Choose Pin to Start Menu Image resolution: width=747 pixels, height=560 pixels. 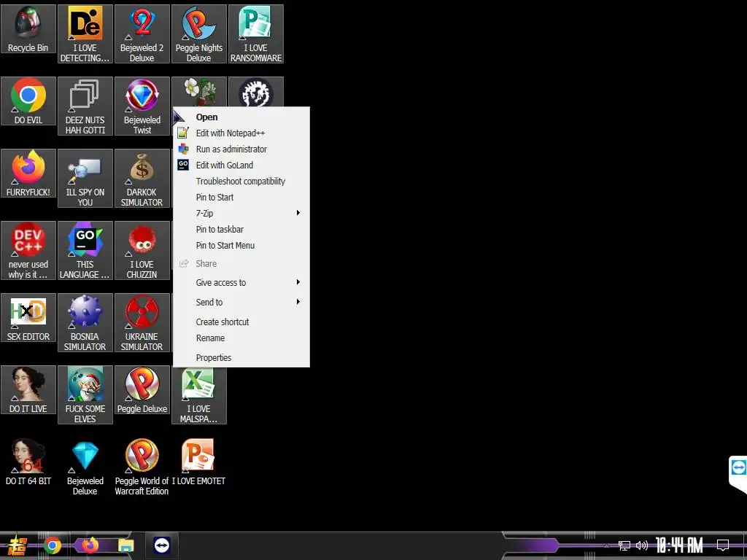point(241,246)
